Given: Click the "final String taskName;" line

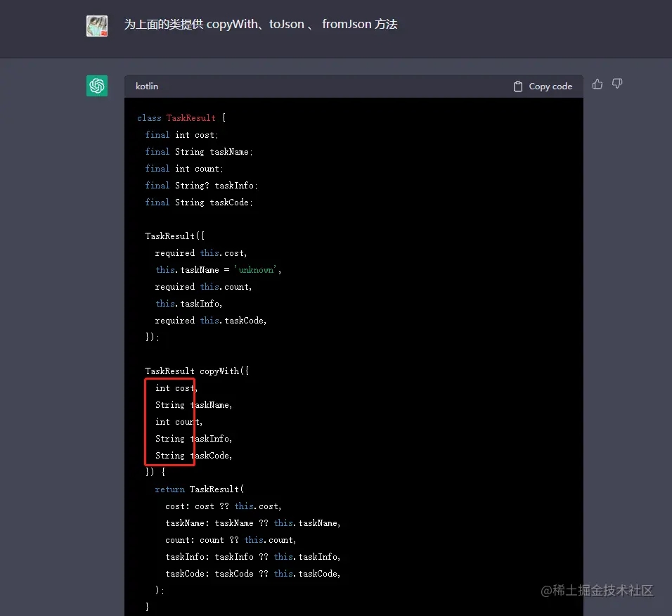Looking at the screenshot, I should [x=199, y=152].
